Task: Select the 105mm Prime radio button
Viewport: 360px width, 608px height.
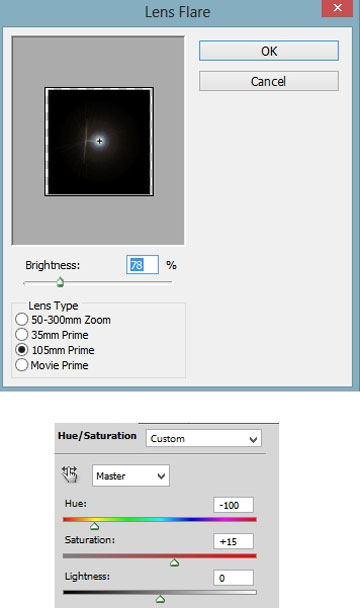Action: (22, 350)
